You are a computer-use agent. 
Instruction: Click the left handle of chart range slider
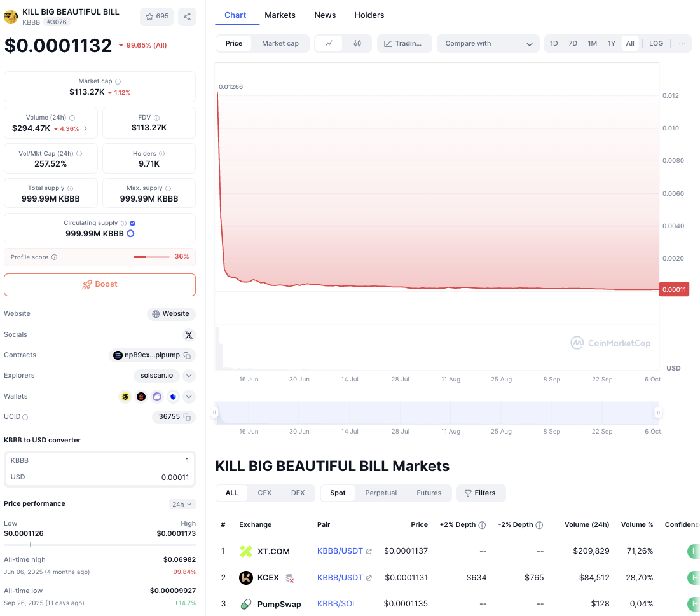point(215,413)
